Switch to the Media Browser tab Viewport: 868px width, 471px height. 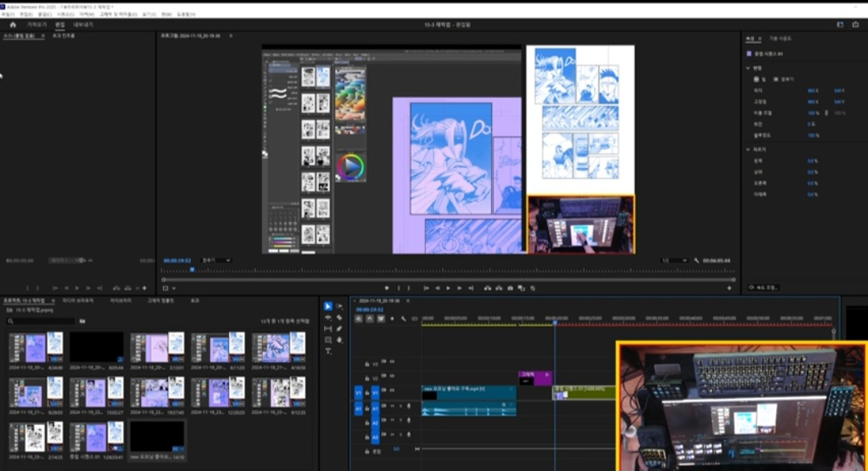[x=78, y=301]
